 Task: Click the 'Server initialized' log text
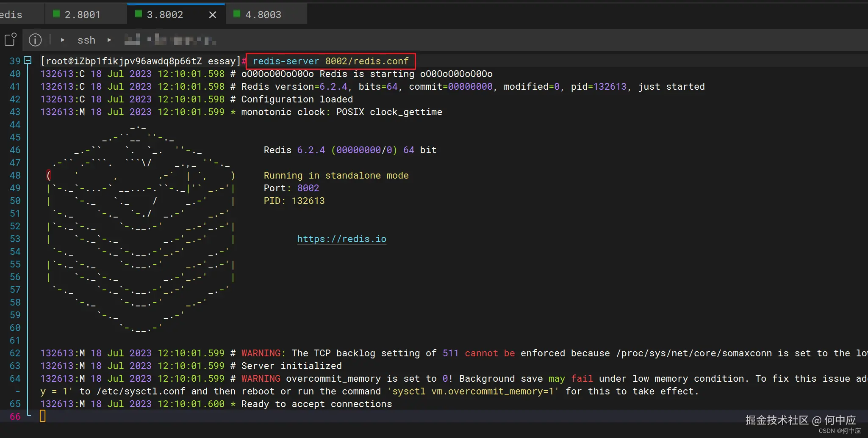291,366
